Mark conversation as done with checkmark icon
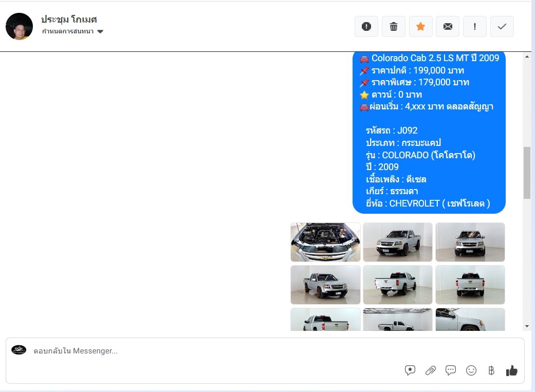 click(x=502, y=26)
